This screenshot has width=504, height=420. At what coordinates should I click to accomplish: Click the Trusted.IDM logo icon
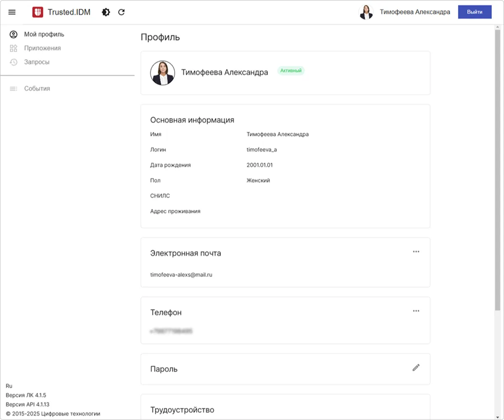pos(38,12)
